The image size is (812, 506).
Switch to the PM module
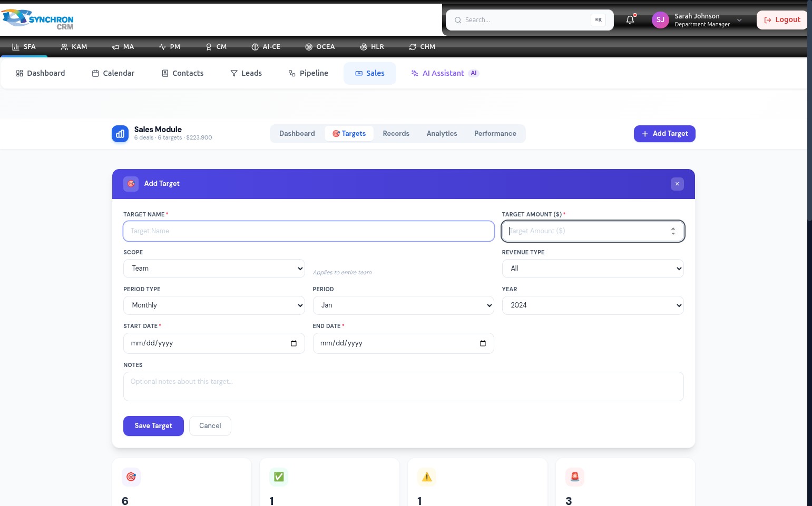click(170, 47)
